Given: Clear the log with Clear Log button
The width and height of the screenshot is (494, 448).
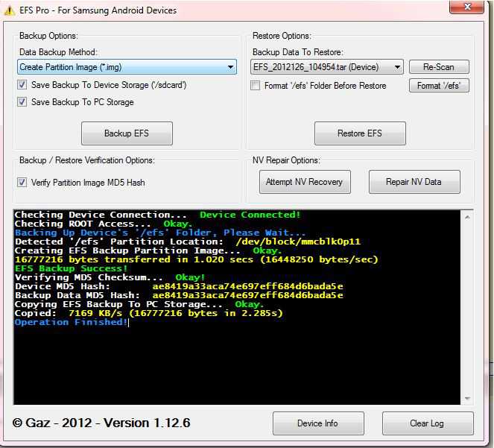Looking at the screenshot, I should click(427, 423).
